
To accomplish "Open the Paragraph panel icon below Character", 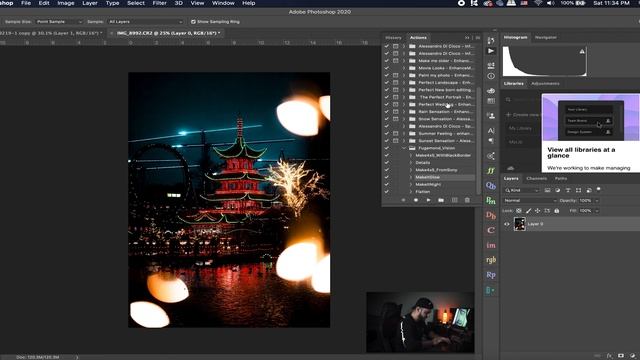I will point(491,141).
